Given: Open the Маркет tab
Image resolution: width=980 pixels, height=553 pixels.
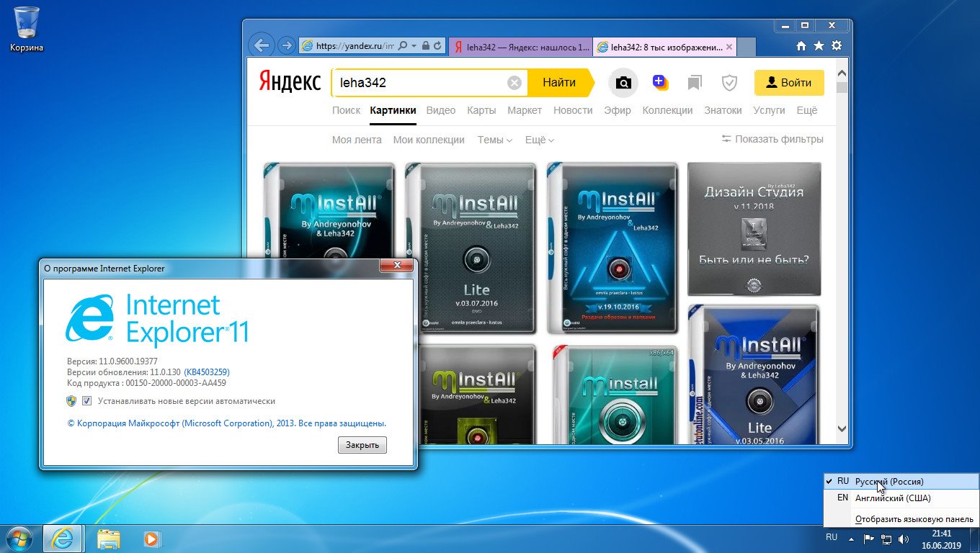Looking at the screenshot, I should (x=525, y=110).
